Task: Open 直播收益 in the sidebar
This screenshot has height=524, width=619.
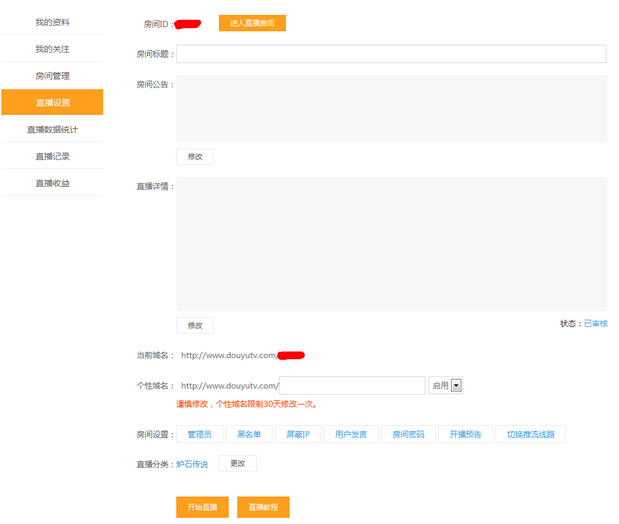Action: coord(52,183)
